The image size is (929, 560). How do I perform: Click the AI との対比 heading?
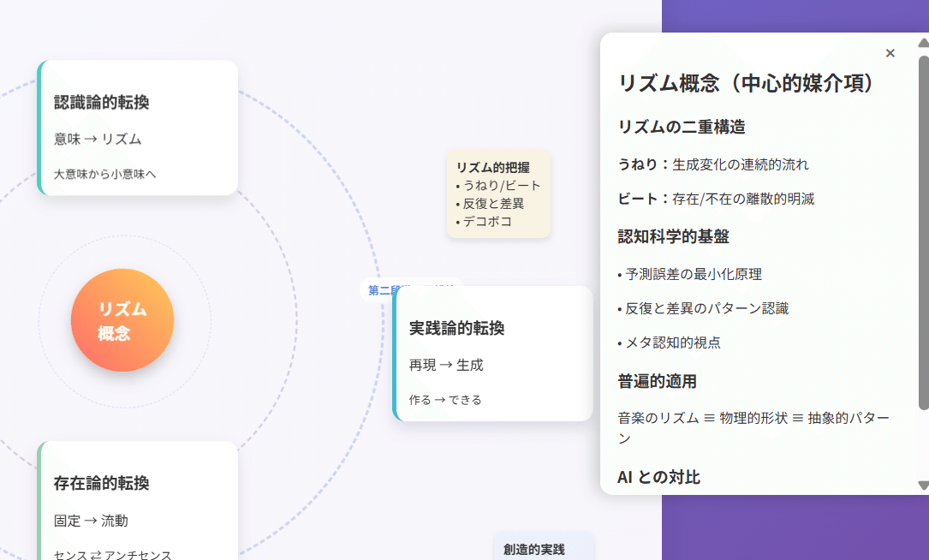[x=658, y=477]
